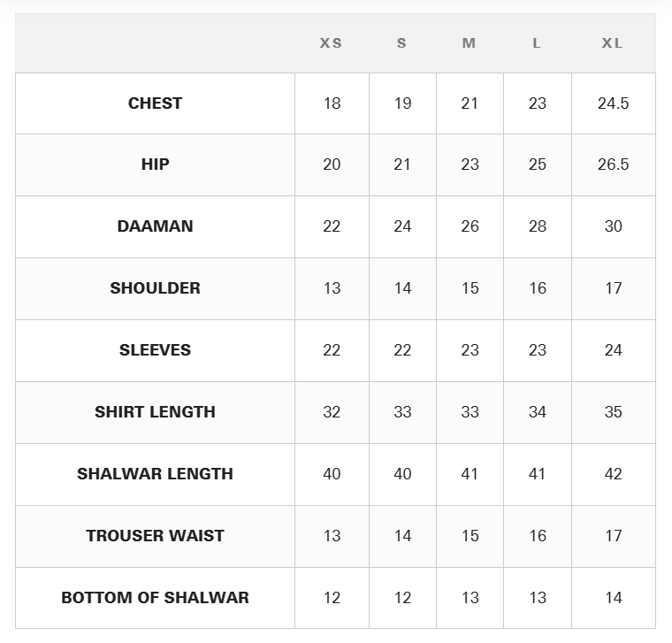The height and width of the screenshot is (643, 672).
Task: Select the 28 daaman value for L
Action: click(538, 226)
